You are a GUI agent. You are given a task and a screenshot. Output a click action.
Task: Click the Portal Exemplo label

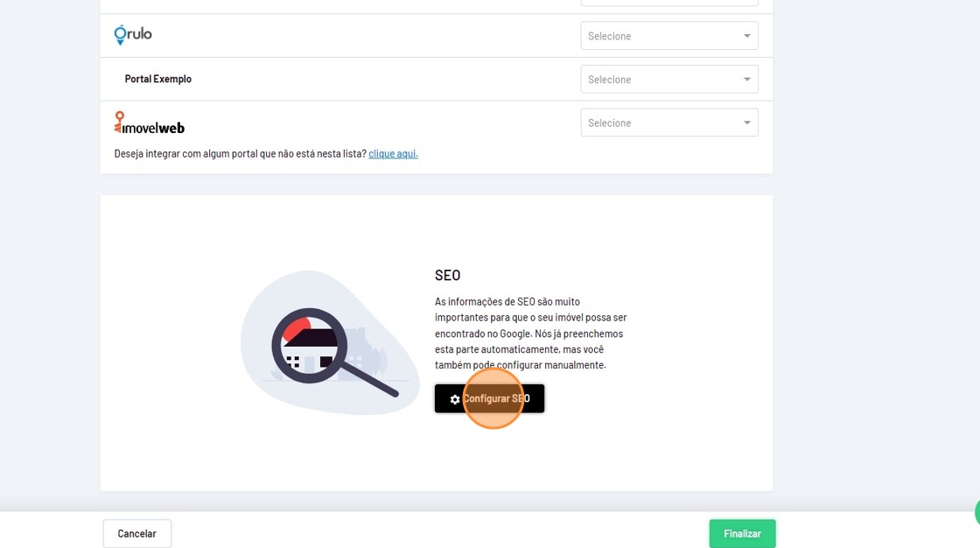158,79
